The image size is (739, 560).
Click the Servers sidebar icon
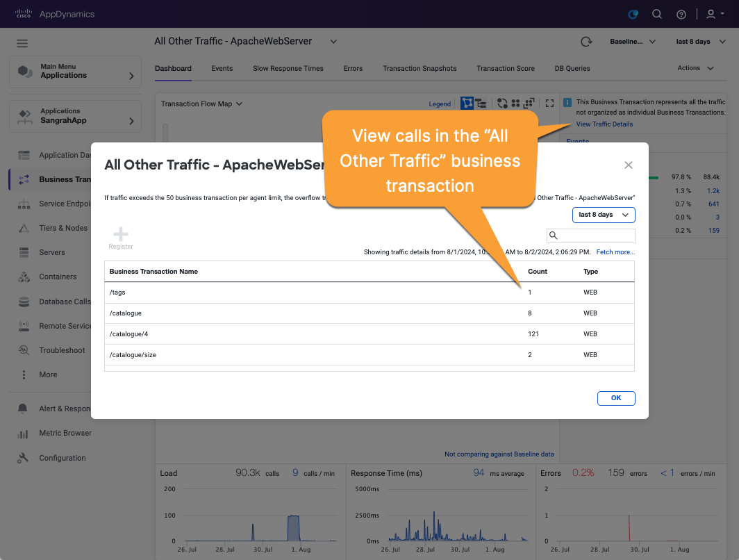(x=24, y=252)
